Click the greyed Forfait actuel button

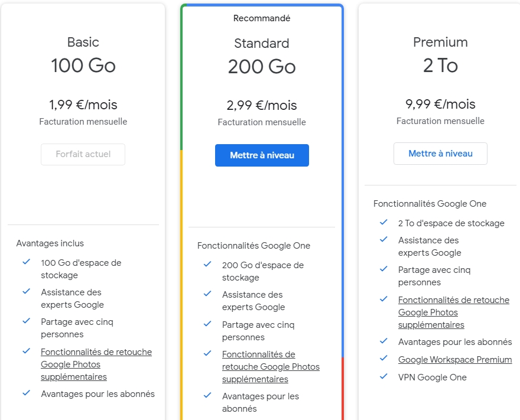83,154
